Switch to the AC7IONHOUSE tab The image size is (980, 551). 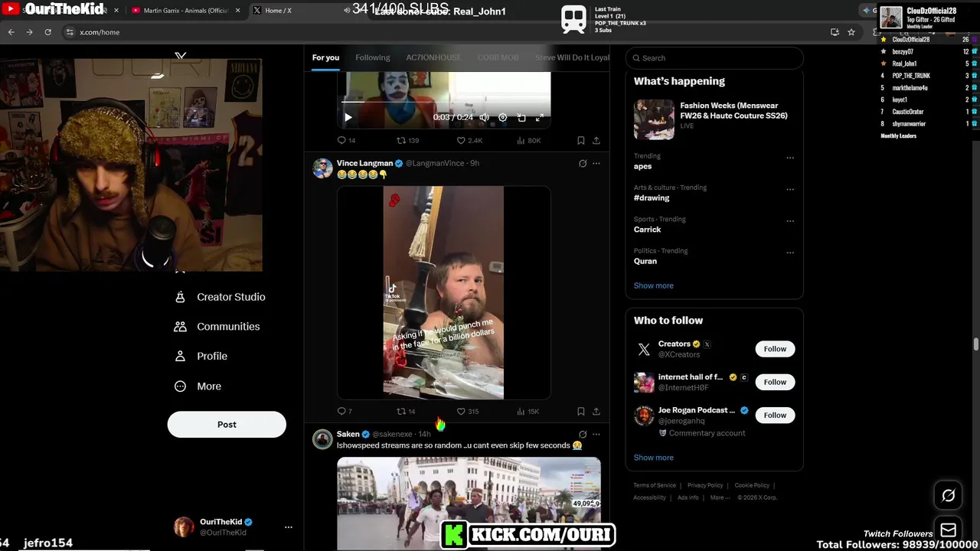pyautogui.click(x=433, y=57)
